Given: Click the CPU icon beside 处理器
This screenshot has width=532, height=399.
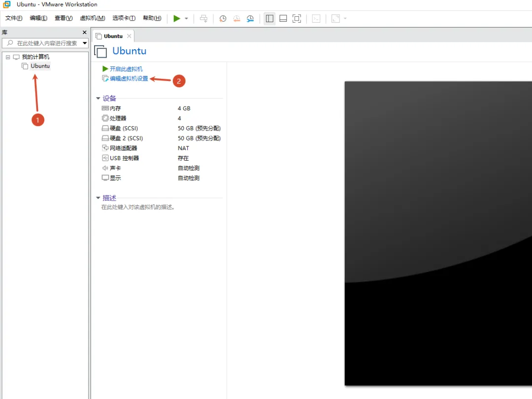Looking at the screenshot, I should click(x=105, y=118).
